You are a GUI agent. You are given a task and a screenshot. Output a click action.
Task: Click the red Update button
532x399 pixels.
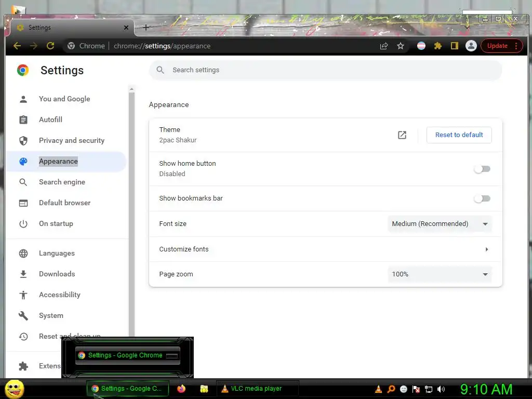pos(497,46)
